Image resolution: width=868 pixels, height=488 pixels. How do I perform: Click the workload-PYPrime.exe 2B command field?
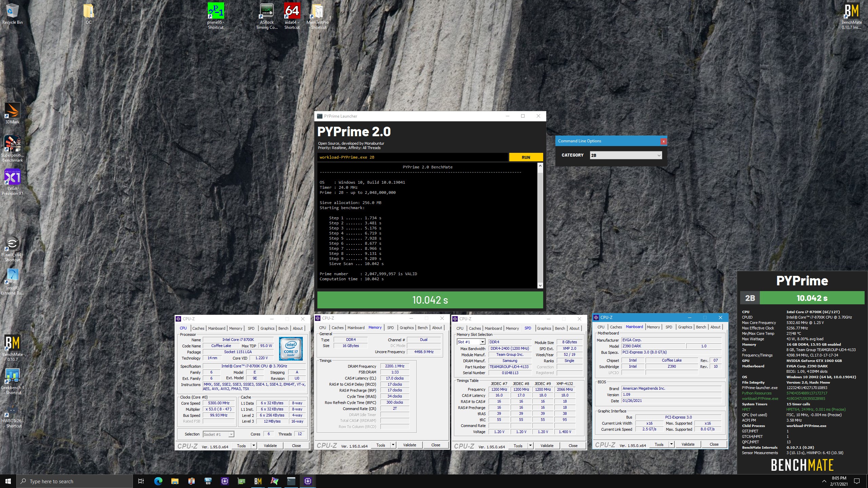pyautogui.click(x=413, y=157)
